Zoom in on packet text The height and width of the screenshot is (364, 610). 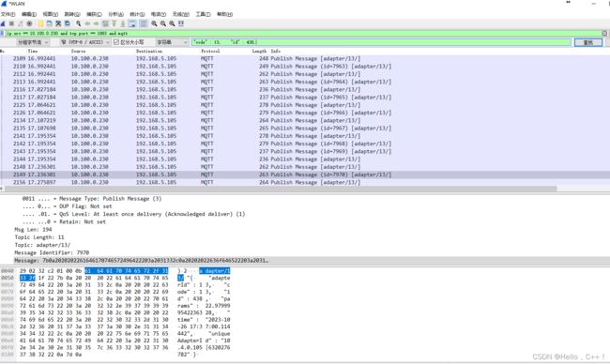(x=154, y=23)
